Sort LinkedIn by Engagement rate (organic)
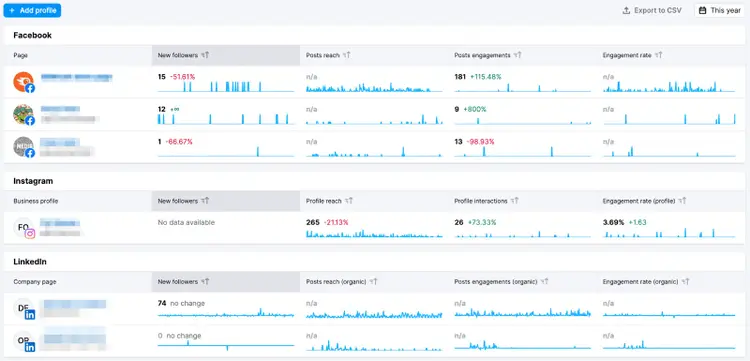The width and height of the screenshot is (750, 361). click(x=686, y=282)
